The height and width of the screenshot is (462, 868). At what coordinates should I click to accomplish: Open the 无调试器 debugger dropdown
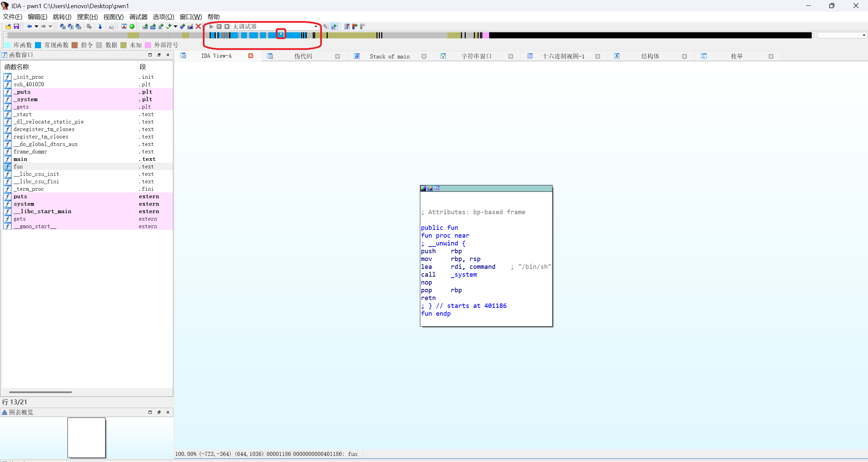click(316, 26)
